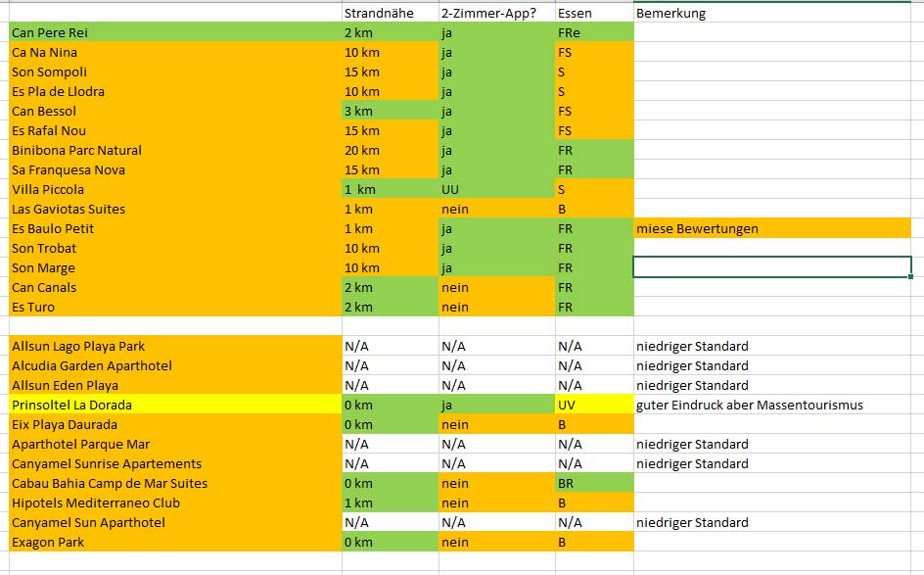This screenshot has height=575, width=924.
Task: Select the Allsun Lago Playa Park cell
Action: [174, 346]
